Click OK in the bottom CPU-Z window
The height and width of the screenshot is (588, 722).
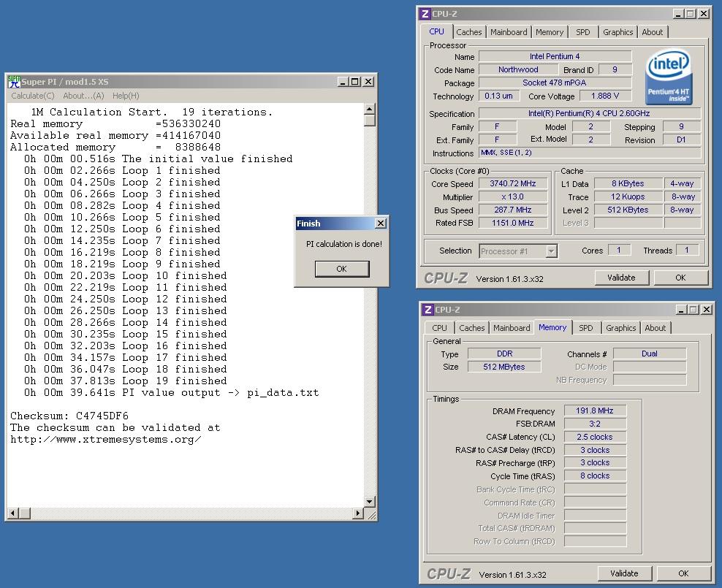(x=683, y=573)
